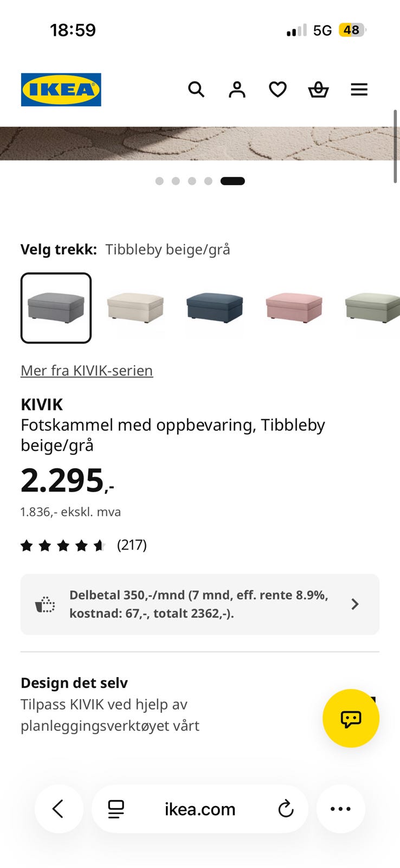Select the beige white cover swatch

point(136,308)
